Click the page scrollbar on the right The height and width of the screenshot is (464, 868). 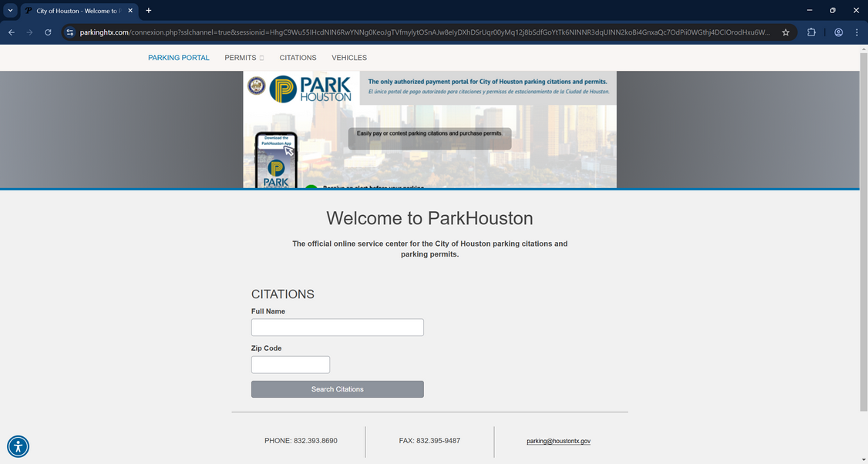tap(863, 231)
